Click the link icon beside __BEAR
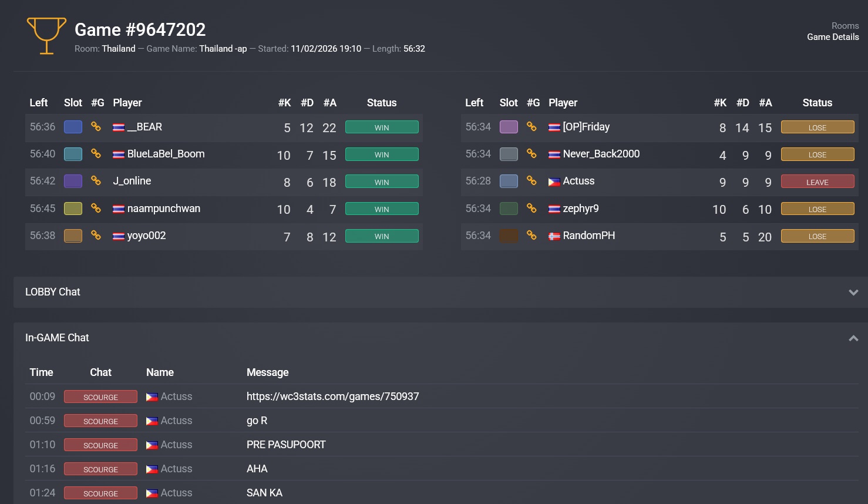Screen dimensions: 868x504 coord(96,127)
